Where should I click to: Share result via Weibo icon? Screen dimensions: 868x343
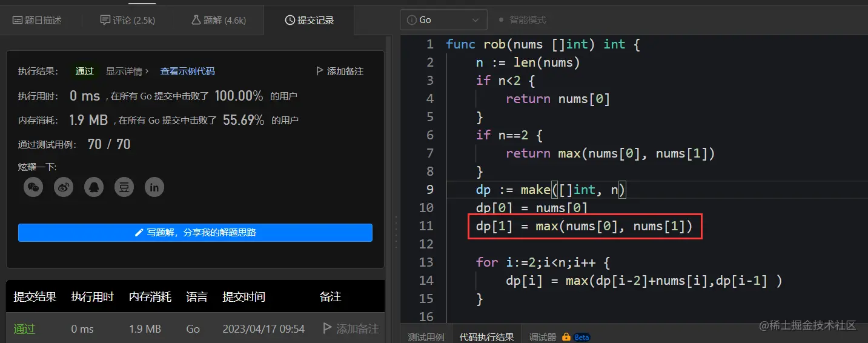pos(64,187)
